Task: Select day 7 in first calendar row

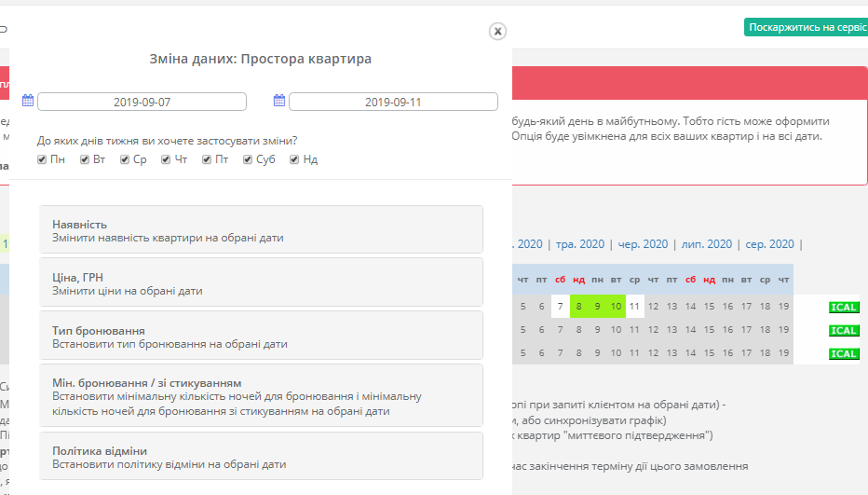Action: click(561, 306)
